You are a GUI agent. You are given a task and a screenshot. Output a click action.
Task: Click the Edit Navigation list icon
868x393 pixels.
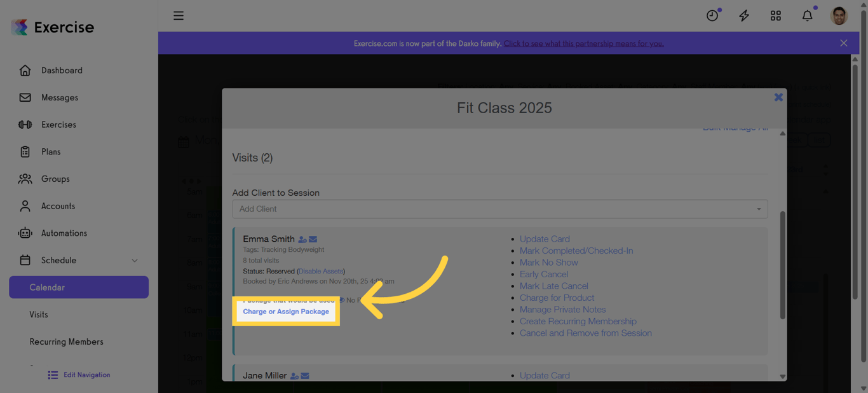53,375
